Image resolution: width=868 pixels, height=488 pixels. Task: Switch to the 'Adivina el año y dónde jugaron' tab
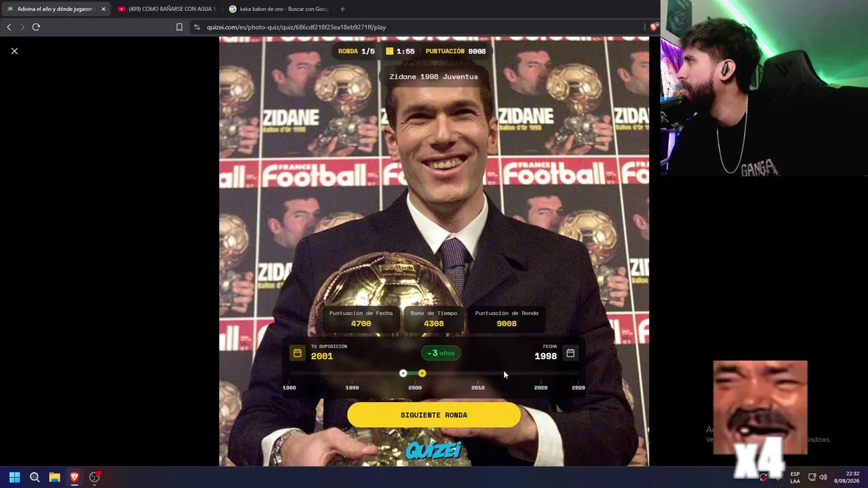(54, 9)
